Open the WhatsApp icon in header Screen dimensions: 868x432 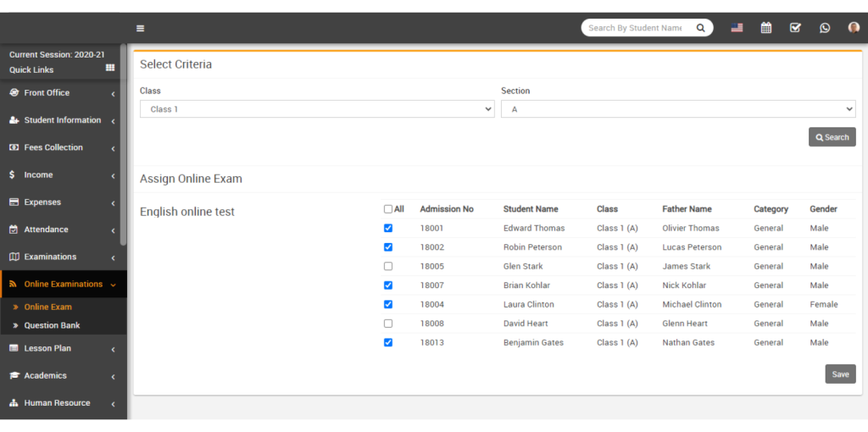coord(825,28)
